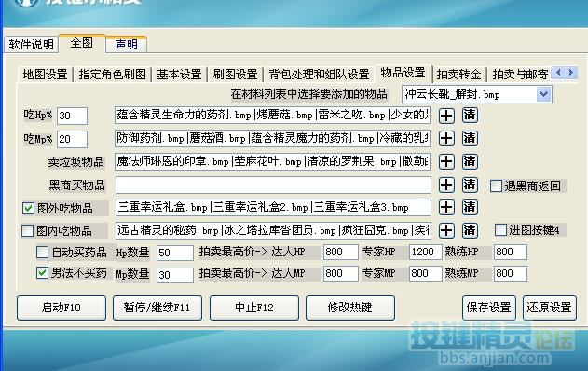This screenshot has height=371, width=588.
Task: Switch to the 全图 tab
Action: [82, 43]
